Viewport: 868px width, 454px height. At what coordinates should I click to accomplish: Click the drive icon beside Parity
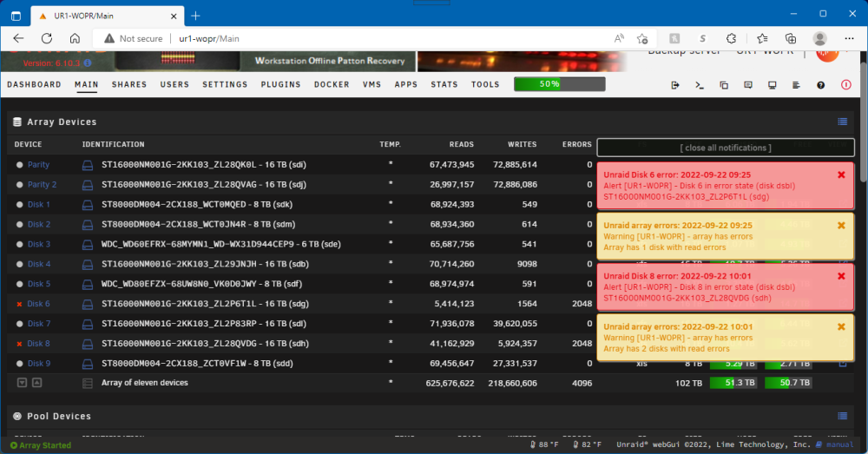click(88, 165)
